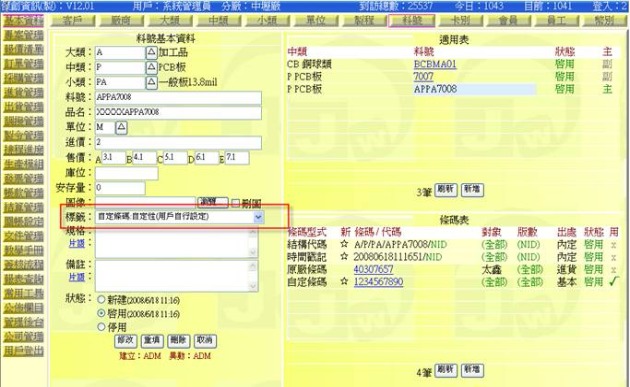This screenshot has width=630, height=387.
Task: Click the triangle lookup icon beside 大類 field
Action: 151,52
